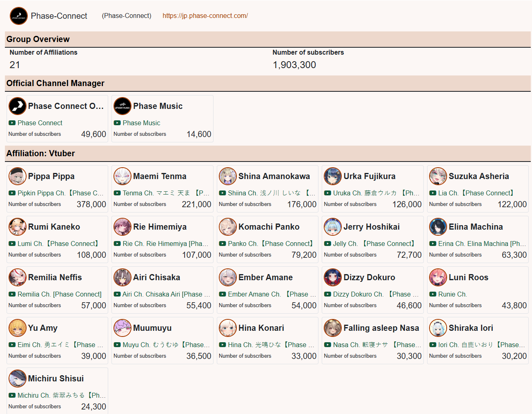This screenshot has width=532, height=414.
Task: Open the jp.phase-connect.com website link
Action: (x=205, y=16)
